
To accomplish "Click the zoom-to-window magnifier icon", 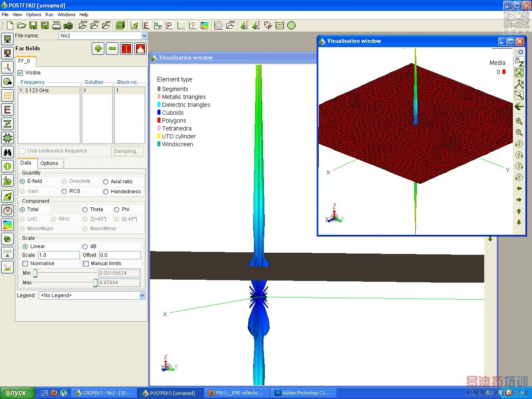I will coord(519,95).
